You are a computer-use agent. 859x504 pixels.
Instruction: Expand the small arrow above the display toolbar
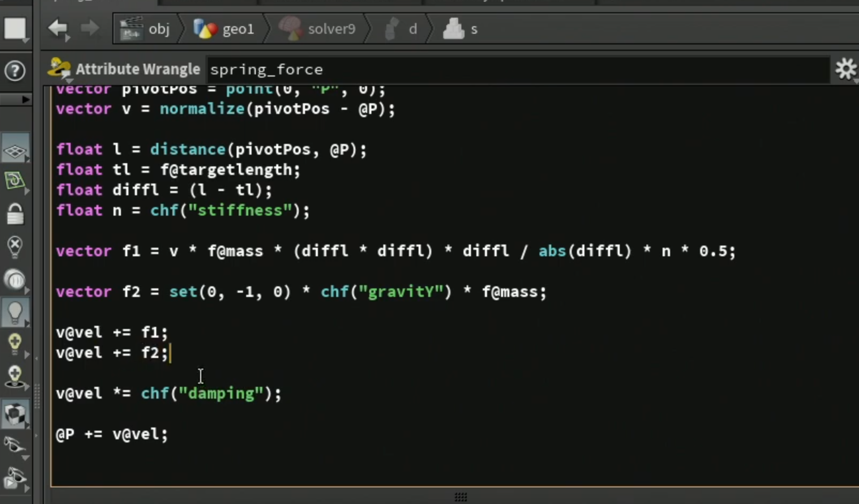coord(25,100)
